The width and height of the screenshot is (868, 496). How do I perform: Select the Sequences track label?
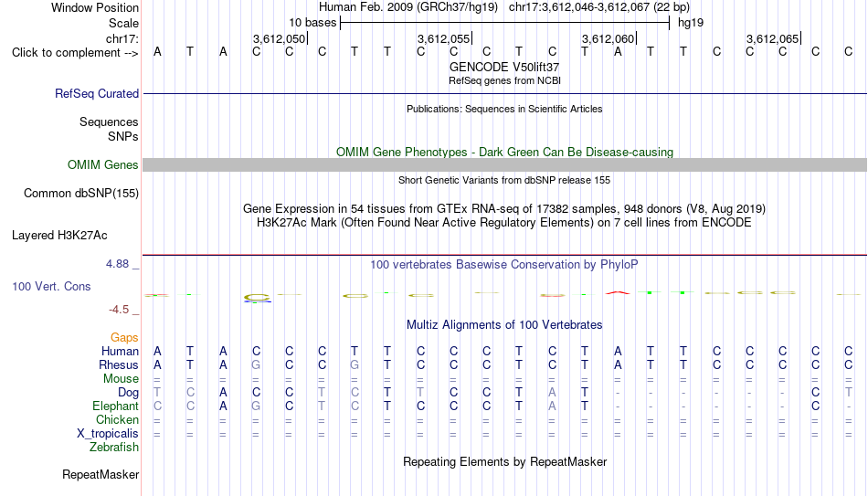[109, 121]
